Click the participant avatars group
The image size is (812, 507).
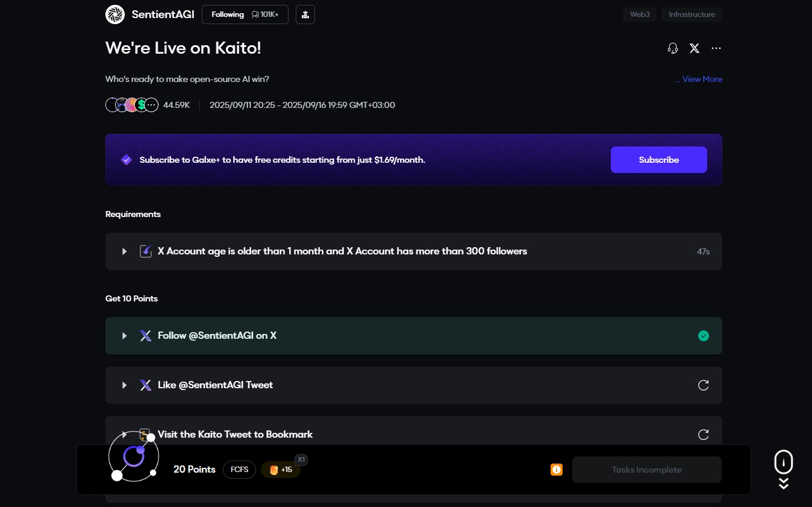(132, 105)
